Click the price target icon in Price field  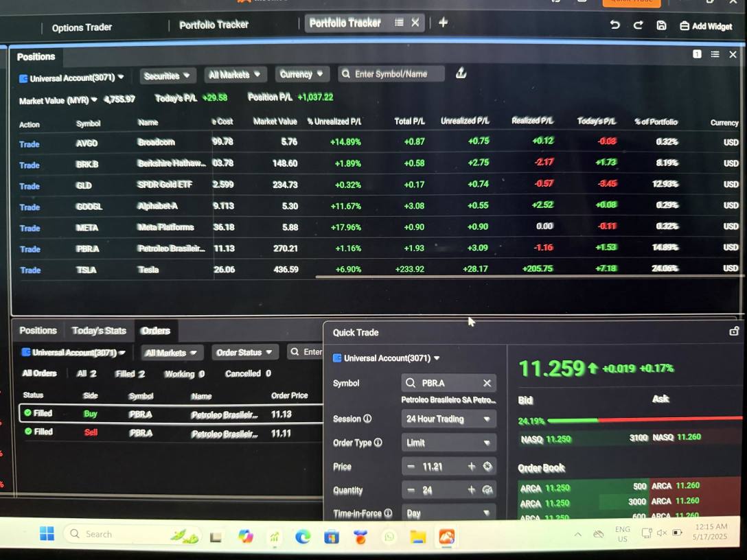487,466
